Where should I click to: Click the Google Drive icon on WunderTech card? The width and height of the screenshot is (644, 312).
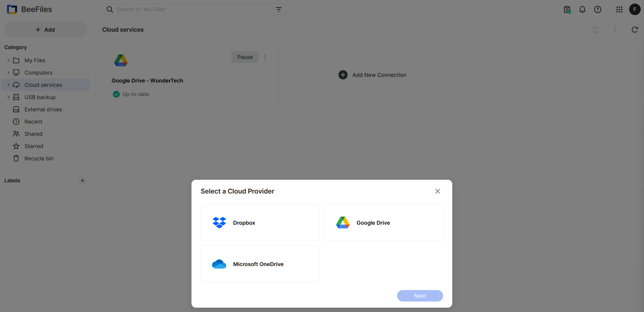click(x=121, y=60)
